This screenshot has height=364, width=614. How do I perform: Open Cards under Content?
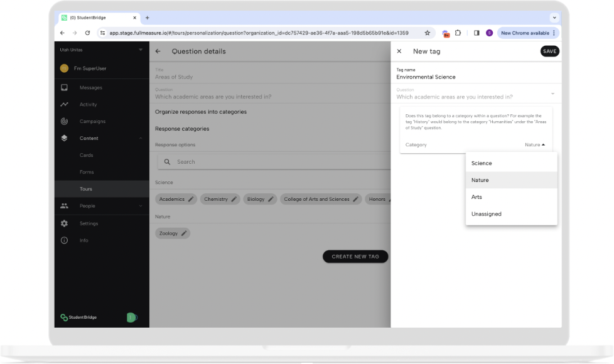[x=86, y=156]
